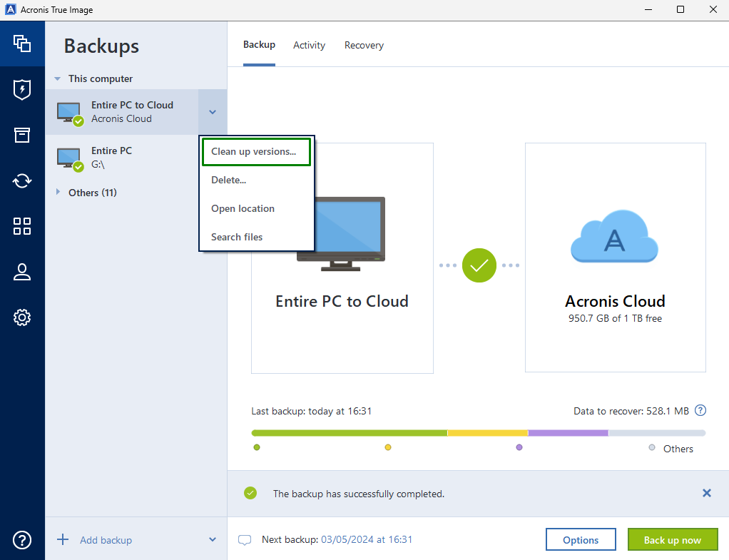The width and height of the screenshot is (729, 560).
Task: Click the Data to recover help icon
Action: coord(700,410)
